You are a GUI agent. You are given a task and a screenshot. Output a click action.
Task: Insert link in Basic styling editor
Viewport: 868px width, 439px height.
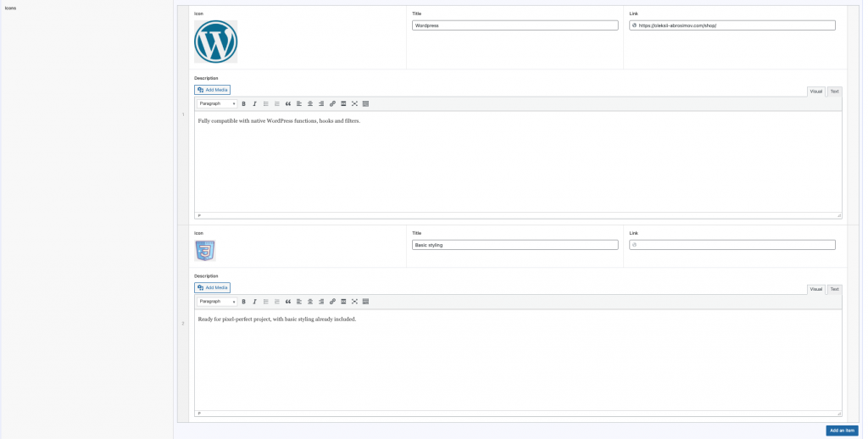332,302
